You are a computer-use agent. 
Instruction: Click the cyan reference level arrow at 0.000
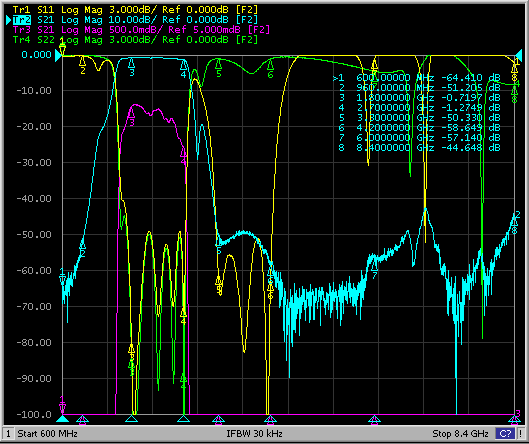coord(58,55)
